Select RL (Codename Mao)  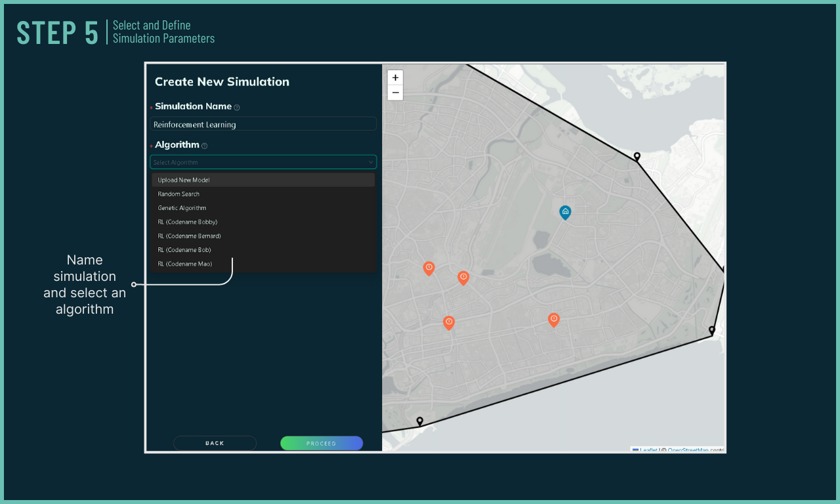point(263,264)
